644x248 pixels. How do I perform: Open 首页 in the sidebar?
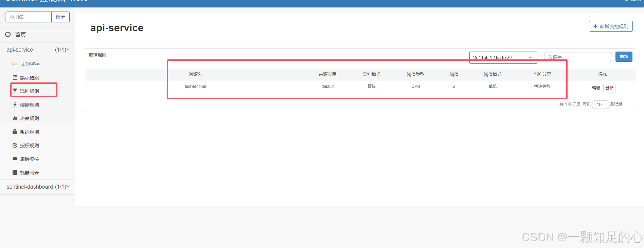(x=20, y=35)
